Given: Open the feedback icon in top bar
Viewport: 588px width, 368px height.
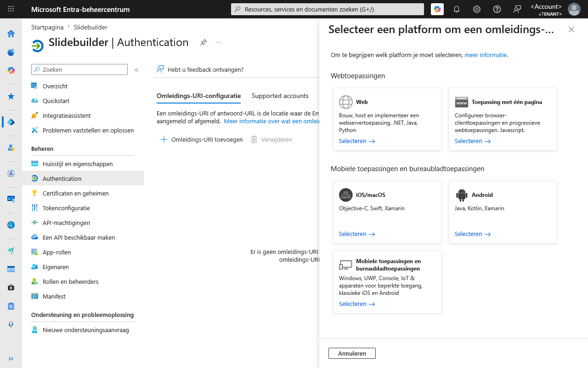Looking at the screenshot, I should pos(517,9).
